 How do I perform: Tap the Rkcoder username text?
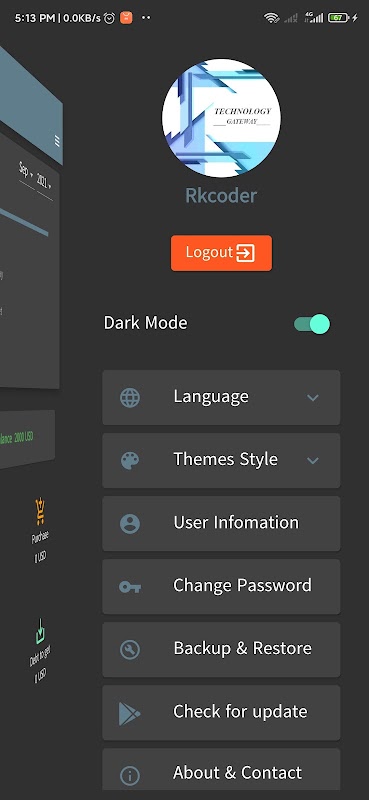tap(221, 196)
